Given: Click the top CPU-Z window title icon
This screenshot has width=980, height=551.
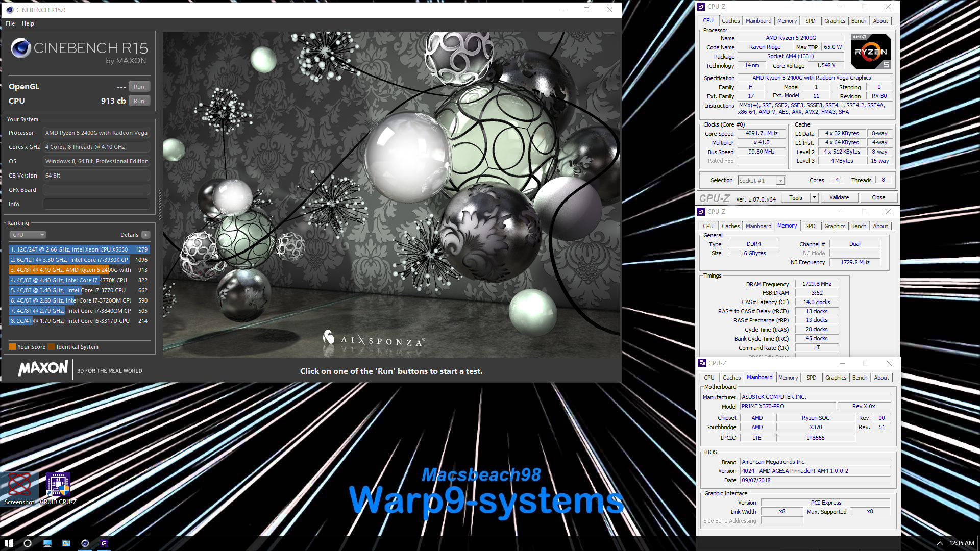Looking at the screenshot, I should tap(701, 7).
